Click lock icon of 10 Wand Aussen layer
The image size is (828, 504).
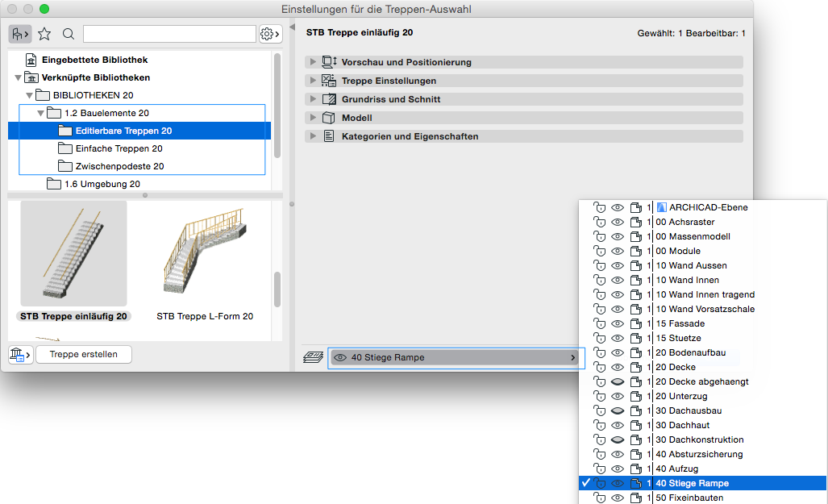pyautogui.click(x=598, y=265)
